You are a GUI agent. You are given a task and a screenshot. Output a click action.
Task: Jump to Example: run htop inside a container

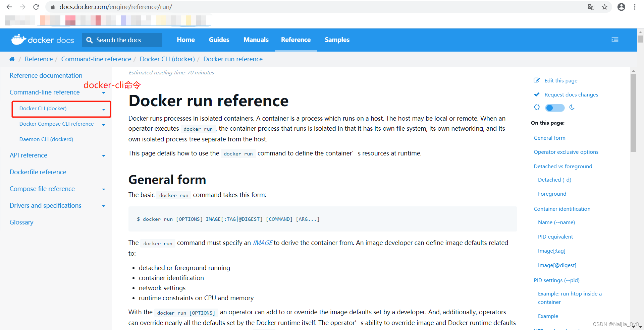coord(570,298)
